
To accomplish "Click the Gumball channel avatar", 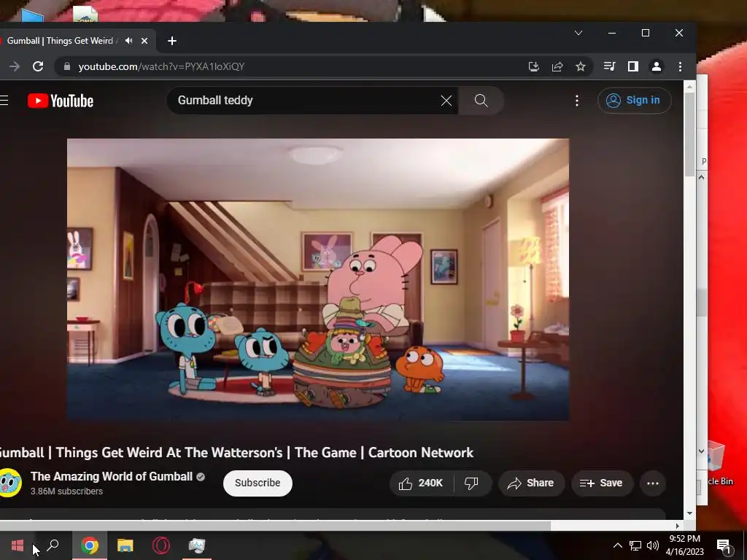I will [x=9, y=483].
